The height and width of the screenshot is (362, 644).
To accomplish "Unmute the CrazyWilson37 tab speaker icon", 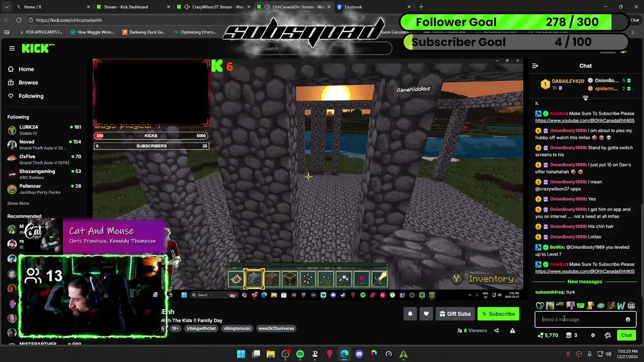I will pos(187,7).
